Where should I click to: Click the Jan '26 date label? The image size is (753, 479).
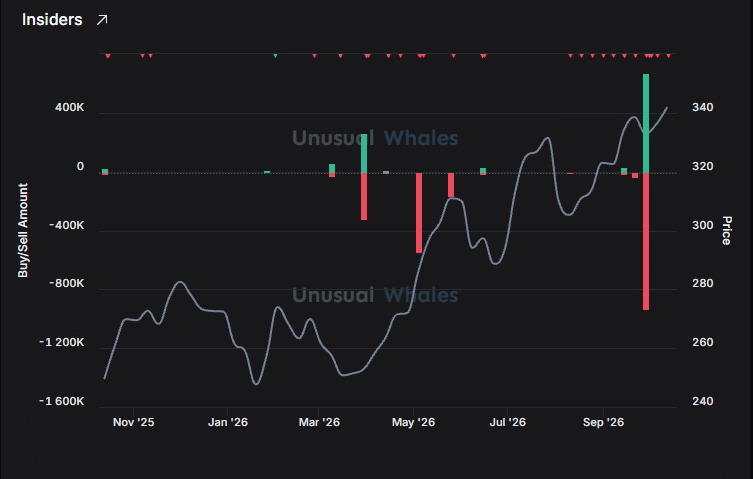(x=228, y=422)
